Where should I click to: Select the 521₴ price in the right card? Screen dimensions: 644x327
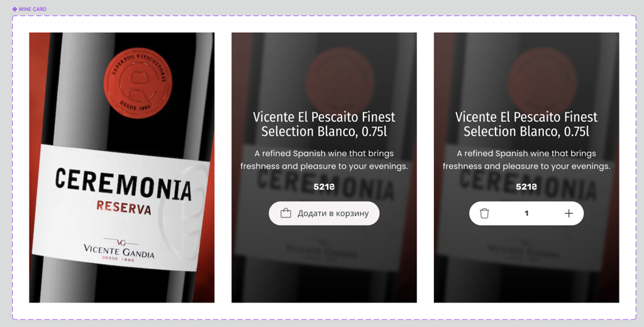click(526, 187)
